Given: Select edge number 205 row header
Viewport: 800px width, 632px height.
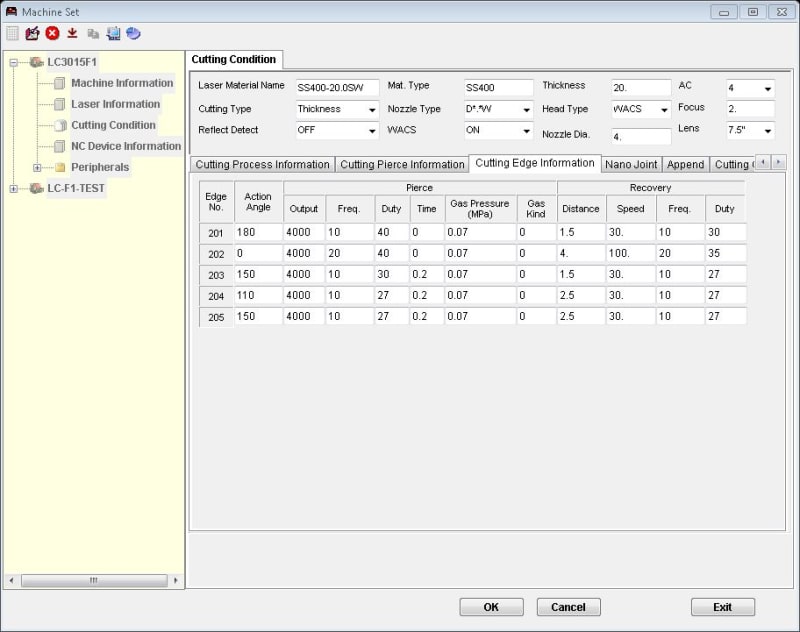Looking at the screenshot, I should tap(216, 317).
